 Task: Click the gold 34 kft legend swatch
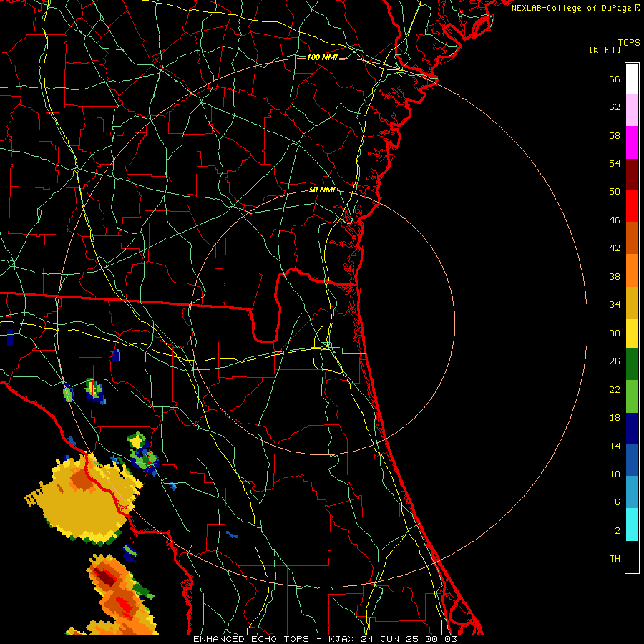click(x=632, y=303)
